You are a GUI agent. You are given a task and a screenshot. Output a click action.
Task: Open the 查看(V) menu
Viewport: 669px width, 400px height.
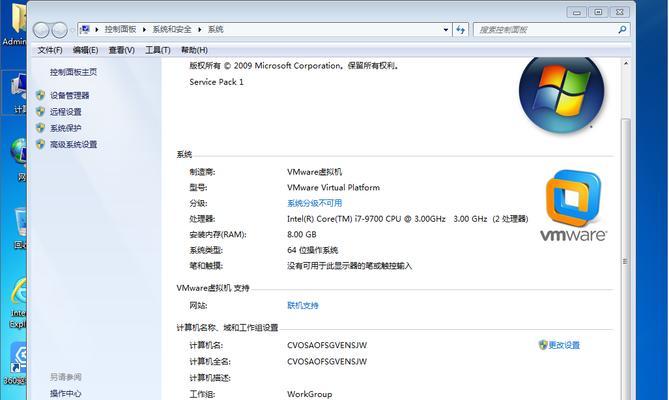(x=122, y=50)
